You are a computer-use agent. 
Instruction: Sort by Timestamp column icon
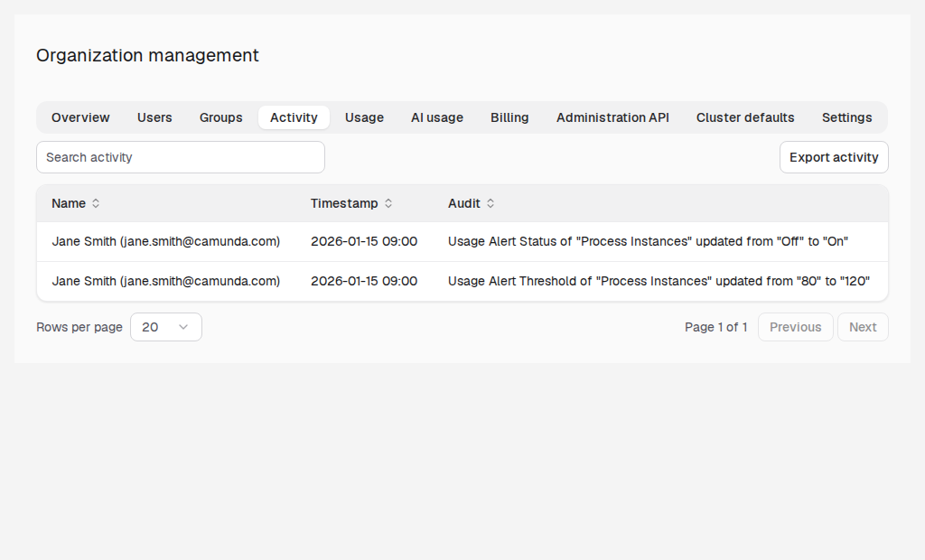(388, 203)
